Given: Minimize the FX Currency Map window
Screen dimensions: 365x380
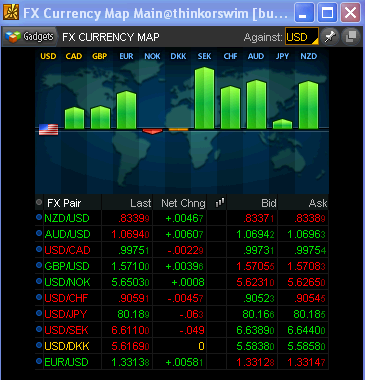Looking at the screenshot, I should (x=304, y=13).
